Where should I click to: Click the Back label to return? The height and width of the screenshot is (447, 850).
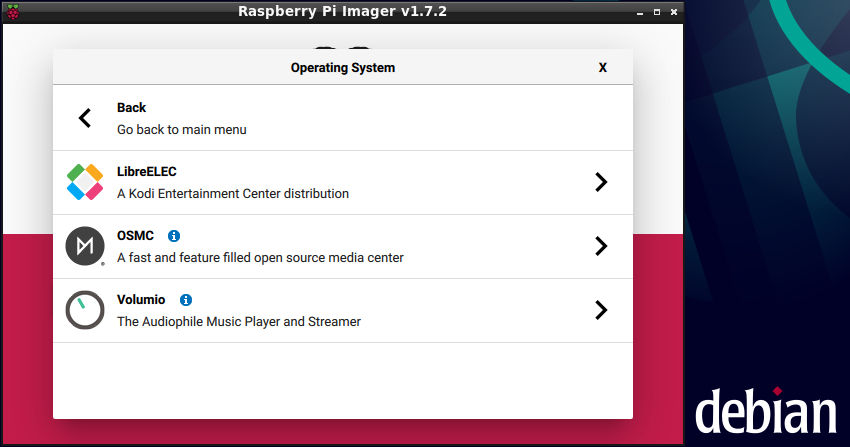pyautogui.click(x=131, y=108)
